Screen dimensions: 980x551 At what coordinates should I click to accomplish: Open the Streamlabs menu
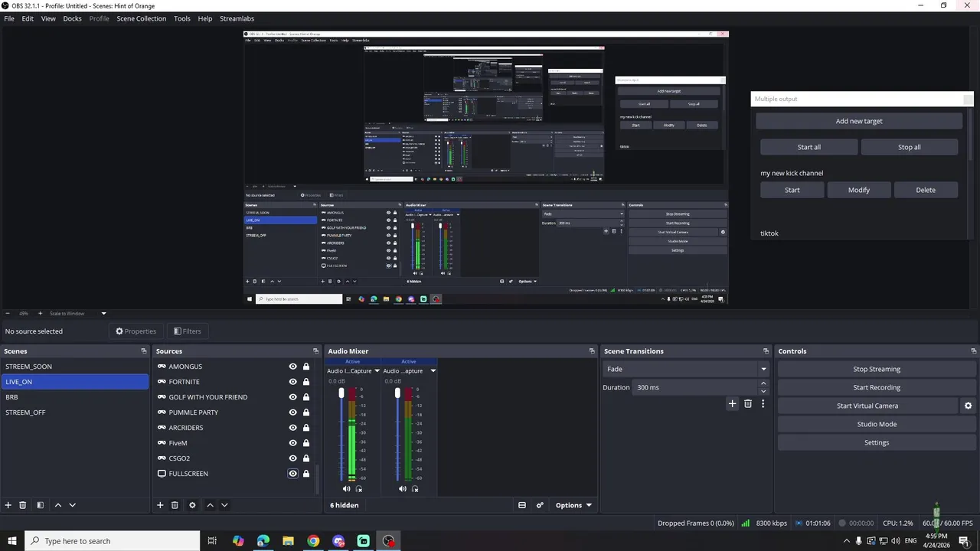237,18
